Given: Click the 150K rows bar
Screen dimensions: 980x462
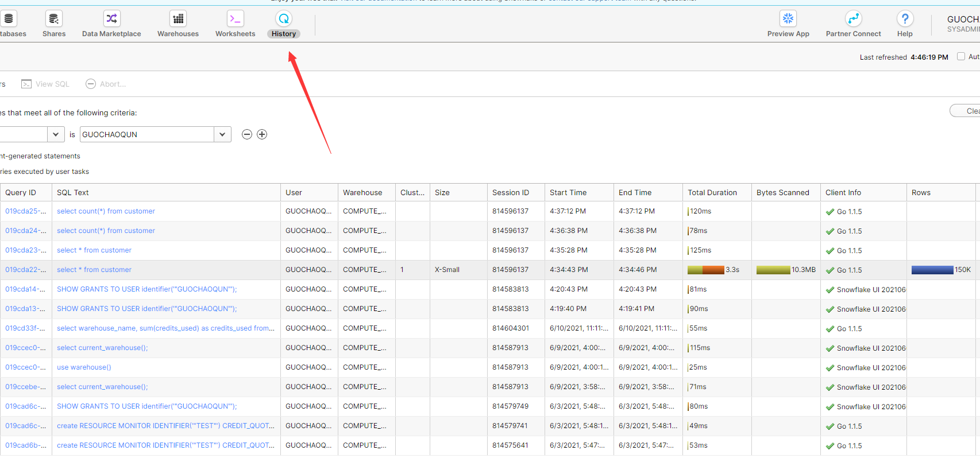Looking at the screenshot, I should pyautogui.click(x=932, y=270).
